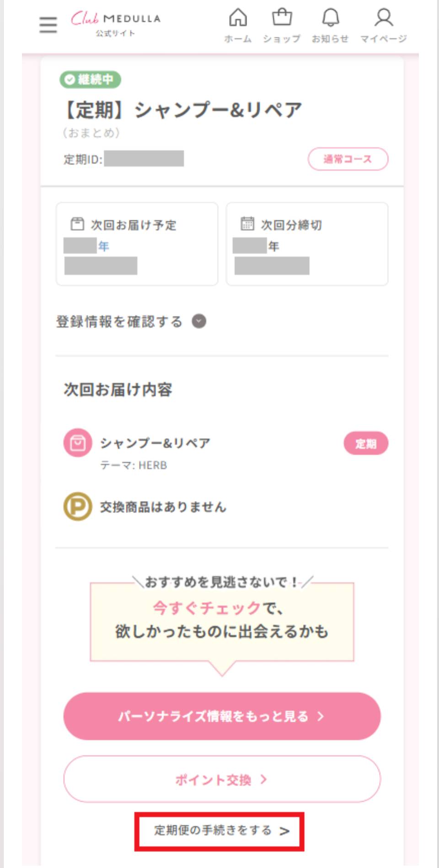Screen dimensions: 439x868
Task: Open notifications via the お知らせ bell icon
Action: pos(330,19)
